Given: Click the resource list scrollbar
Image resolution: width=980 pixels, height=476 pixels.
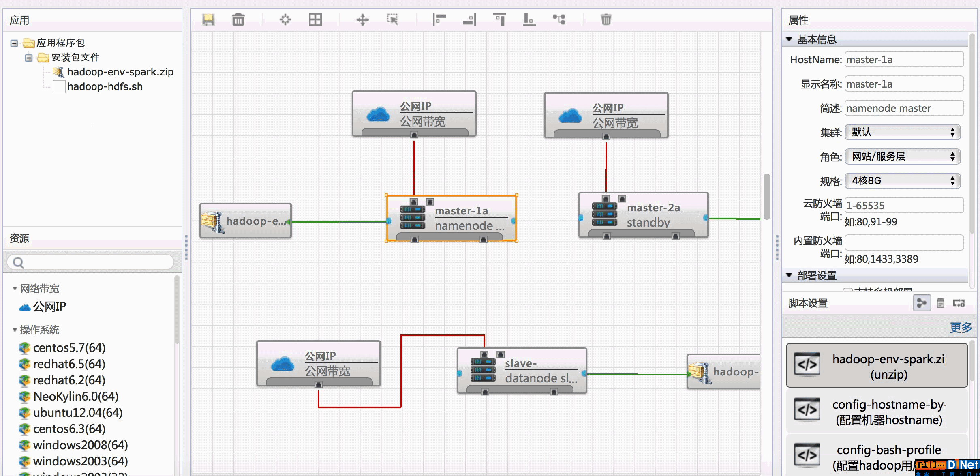Looking at the screenshot, I should tap(177, 310).
